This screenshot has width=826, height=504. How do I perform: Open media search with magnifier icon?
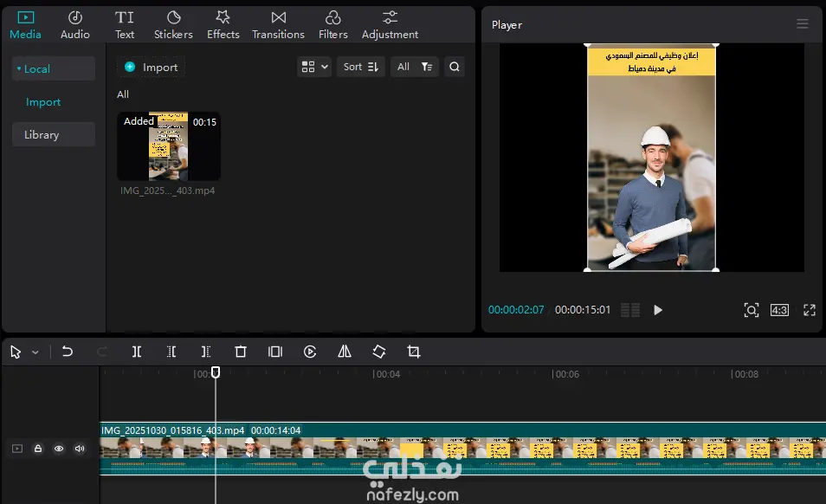coord(455,67)
